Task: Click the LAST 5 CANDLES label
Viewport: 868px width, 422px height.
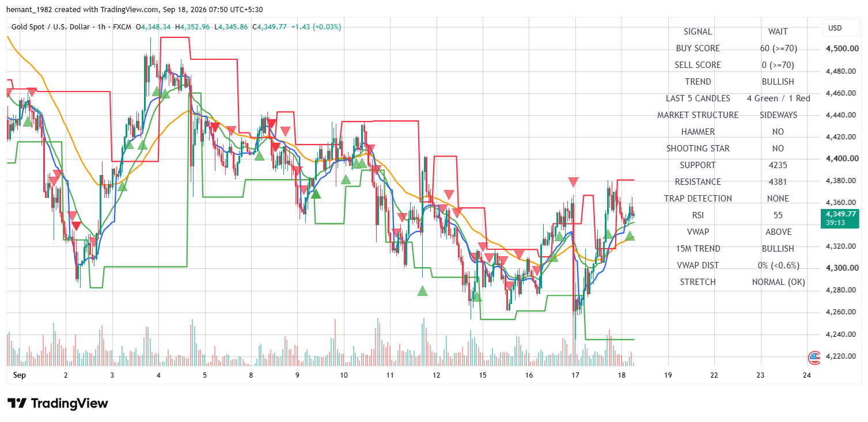Action: 698,98
